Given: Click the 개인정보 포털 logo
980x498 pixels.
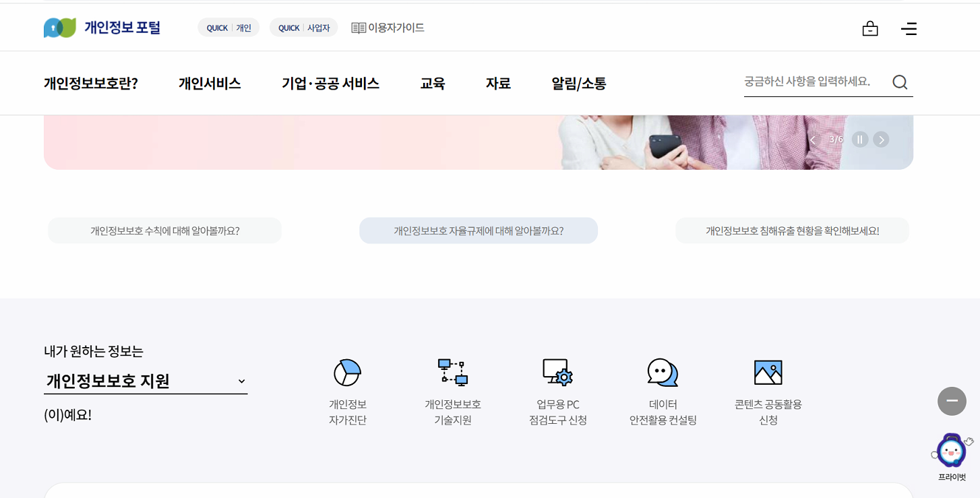Looking at the screenshot, I should pyautogui.click(x=102, y=28).
